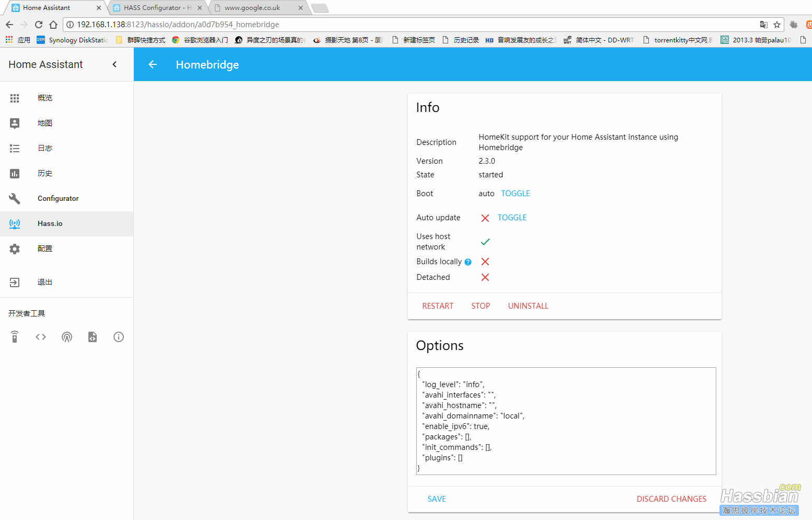
Task: Click the Version value 2.3.0
Action: (x=487, y=161)
